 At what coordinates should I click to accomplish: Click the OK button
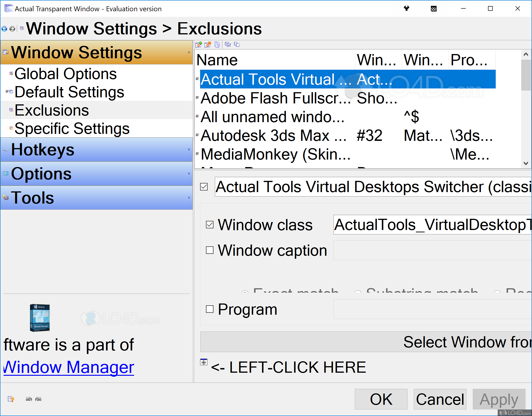coord(381,399)
